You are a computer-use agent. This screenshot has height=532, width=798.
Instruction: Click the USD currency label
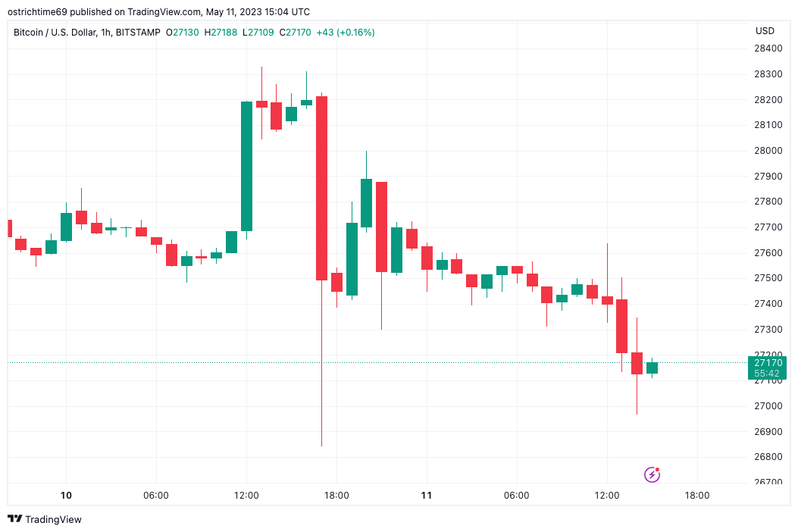pyautogui.click(x=765, y=31)
